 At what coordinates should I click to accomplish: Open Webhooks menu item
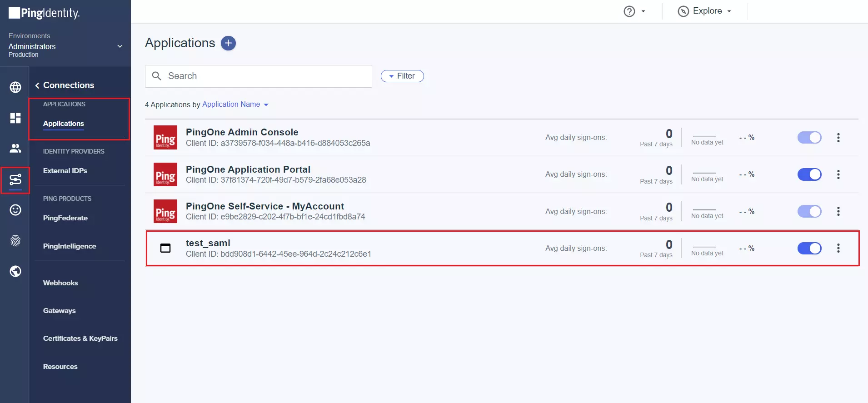[60, 283]
